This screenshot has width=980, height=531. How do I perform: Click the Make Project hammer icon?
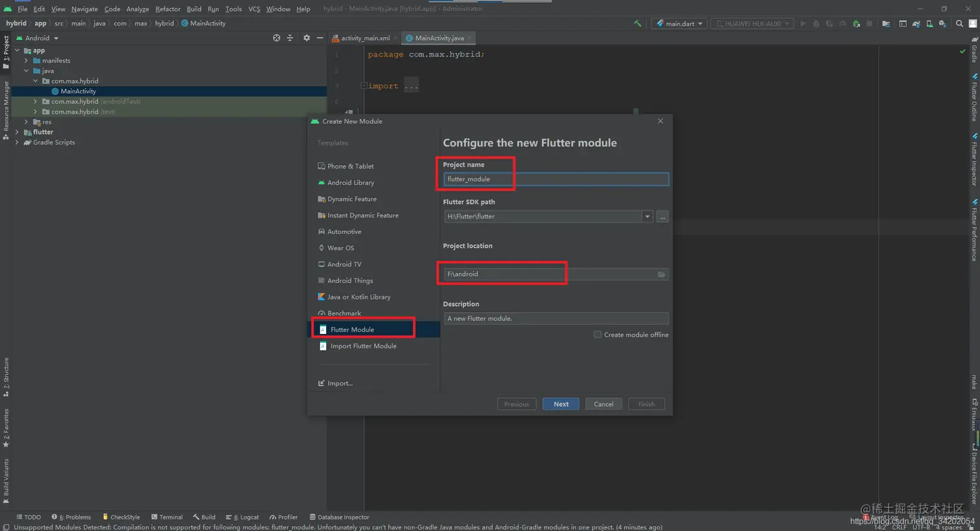point(638,23)
